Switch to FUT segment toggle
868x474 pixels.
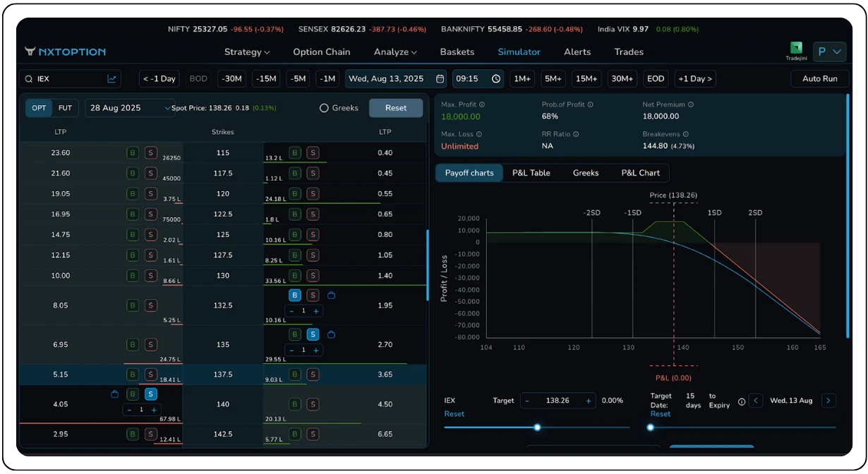pyautogui.click(x=65, y=108)
